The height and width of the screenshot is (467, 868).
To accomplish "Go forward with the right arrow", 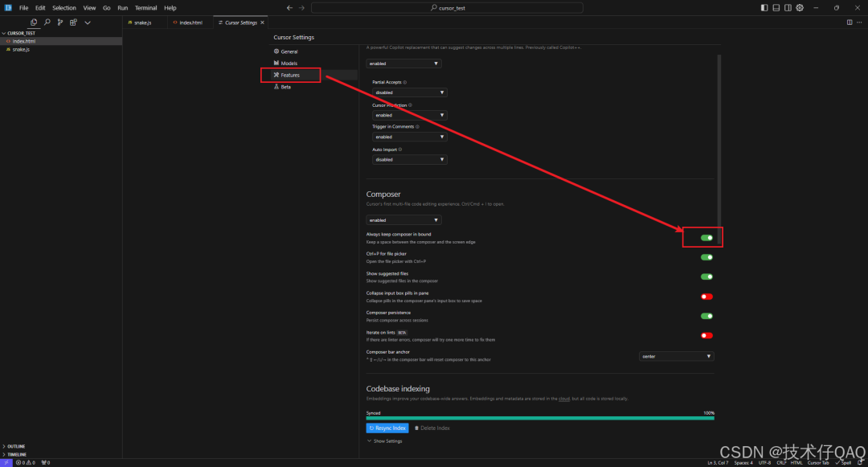I will [301, 8].
